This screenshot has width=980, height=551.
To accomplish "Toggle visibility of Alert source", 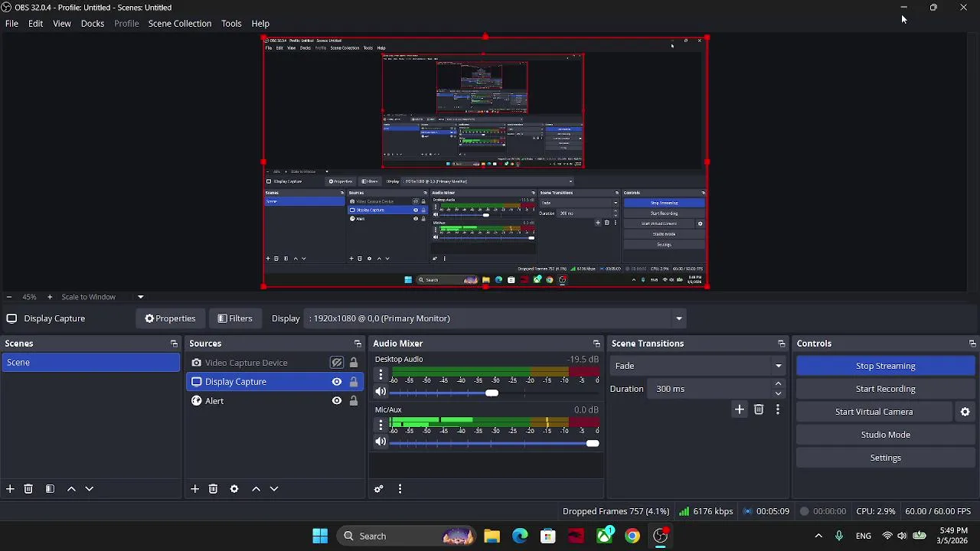I will click(x=337, y=401).
